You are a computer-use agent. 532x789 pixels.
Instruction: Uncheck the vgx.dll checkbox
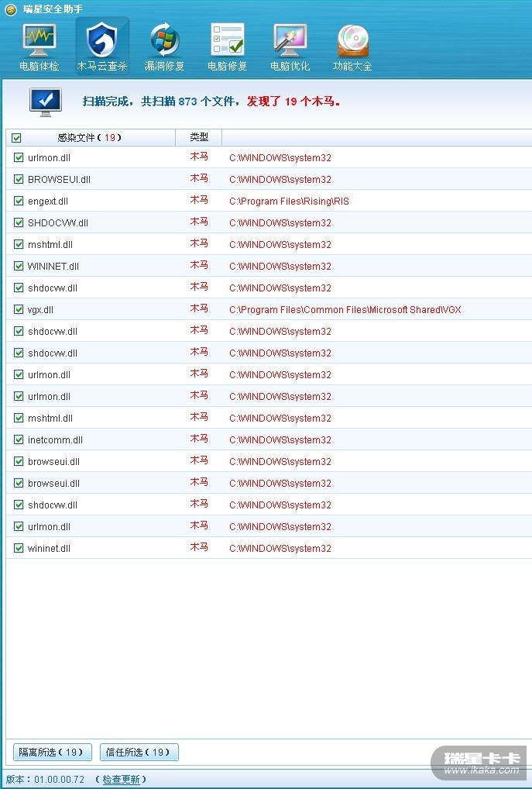(19, 309)
